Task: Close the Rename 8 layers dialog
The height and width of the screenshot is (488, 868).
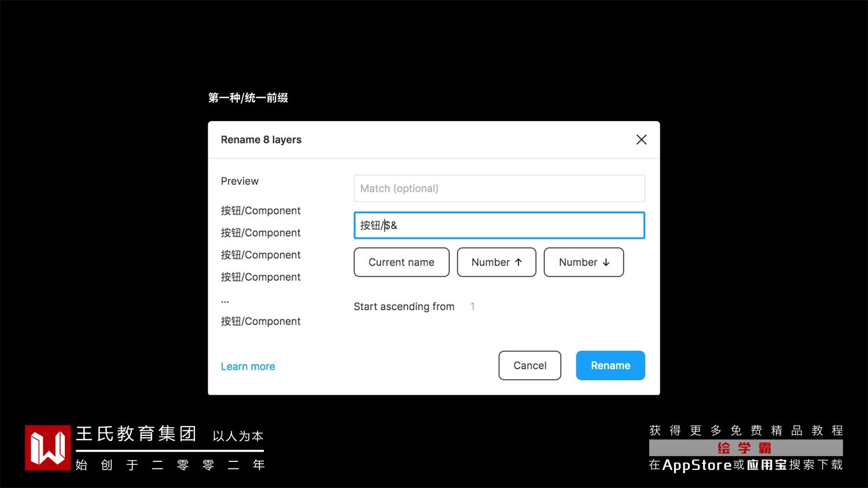Action: pos(641,140)
